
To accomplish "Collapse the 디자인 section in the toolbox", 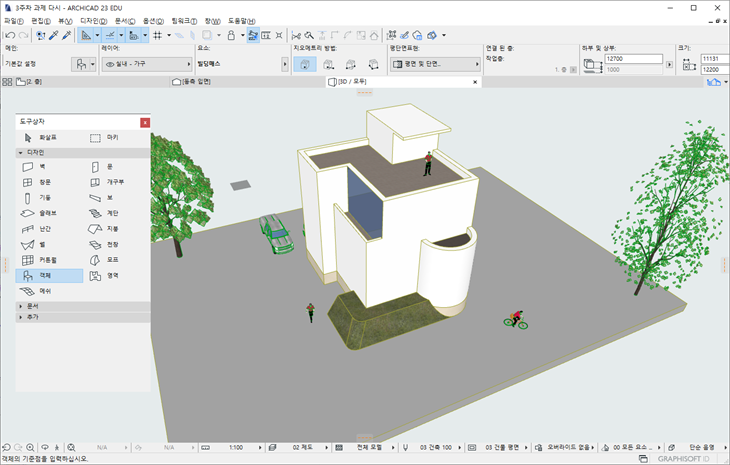I will coord(20,152).
